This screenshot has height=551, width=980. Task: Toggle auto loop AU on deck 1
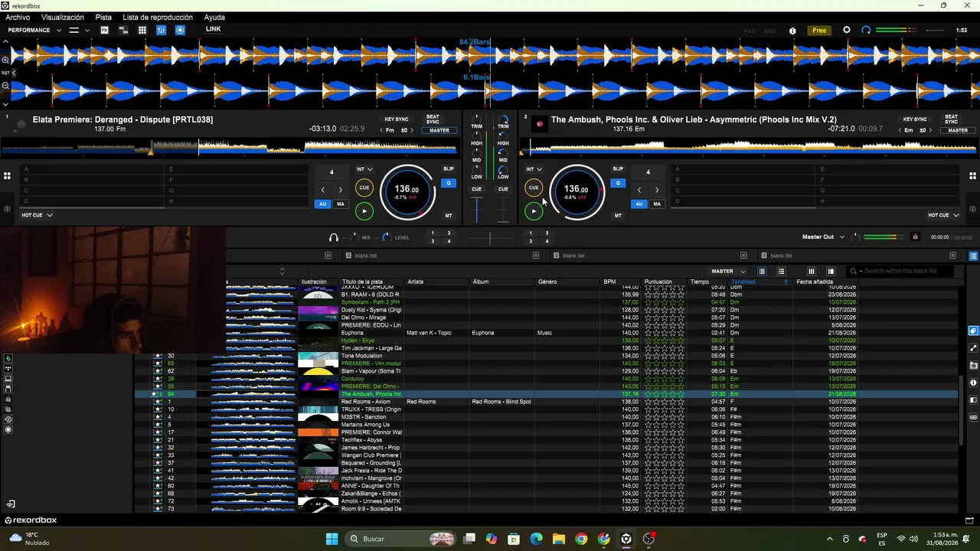tap(323, 204)
